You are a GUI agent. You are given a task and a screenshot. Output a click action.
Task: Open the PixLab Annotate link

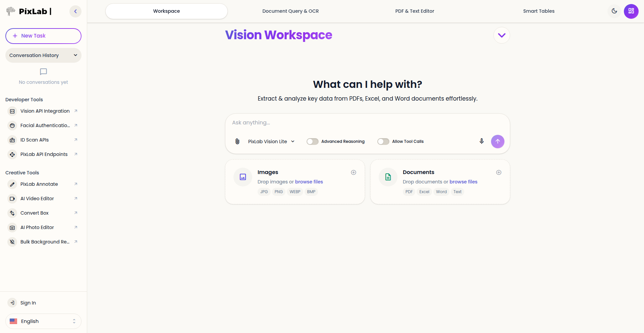43,184
